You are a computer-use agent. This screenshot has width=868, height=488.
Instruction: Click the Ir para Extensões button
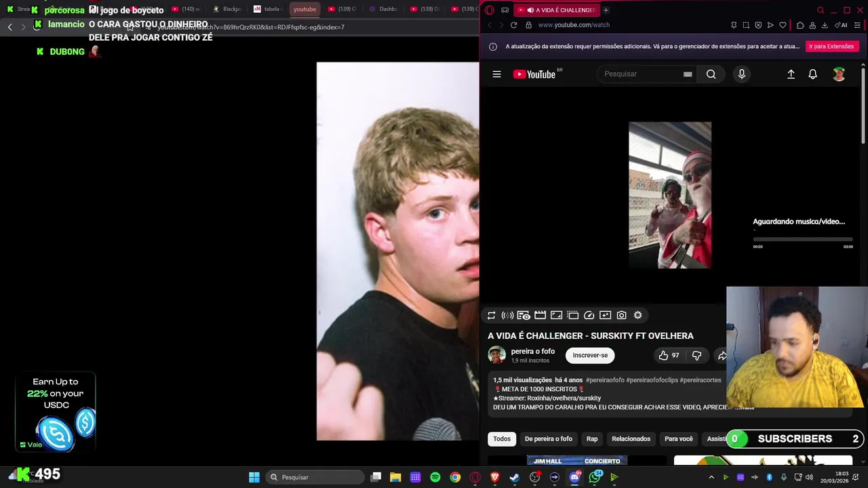831,46
